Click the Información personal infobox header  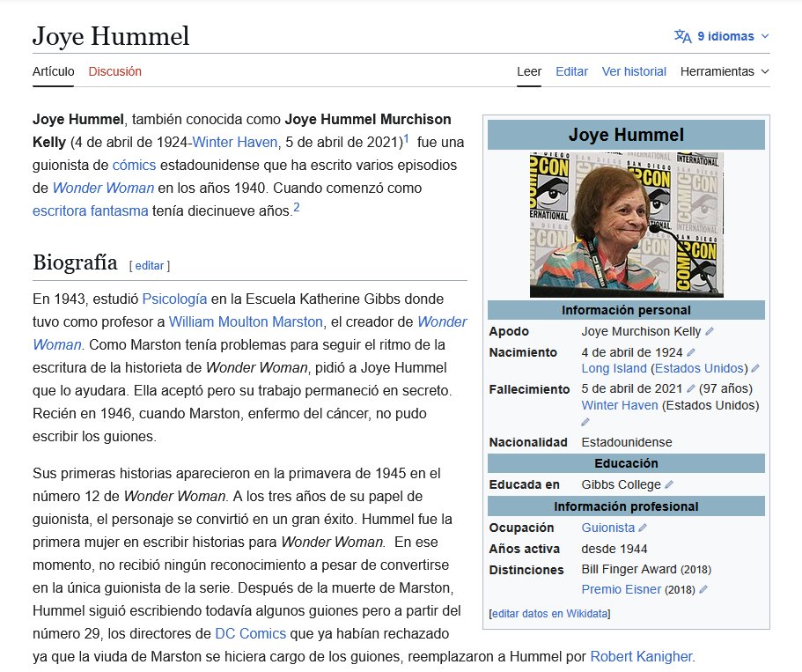pos(626,310)
